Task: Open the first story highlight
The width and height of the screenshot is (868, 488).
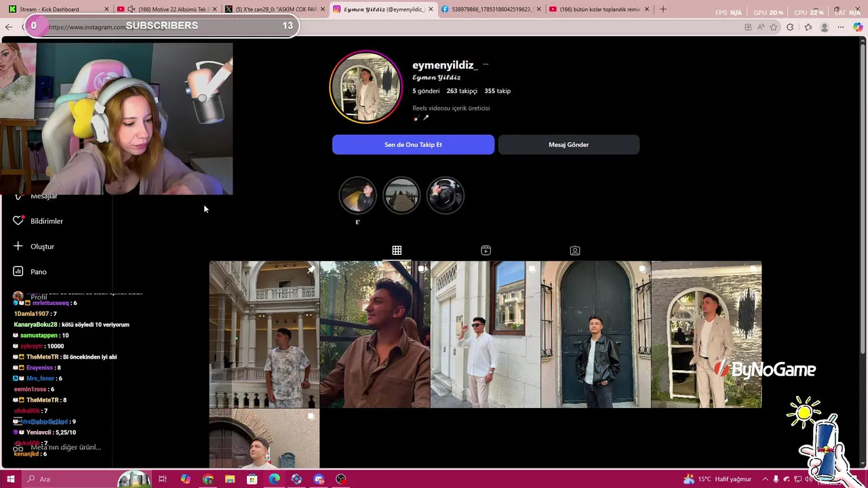Action: [357, 195]
